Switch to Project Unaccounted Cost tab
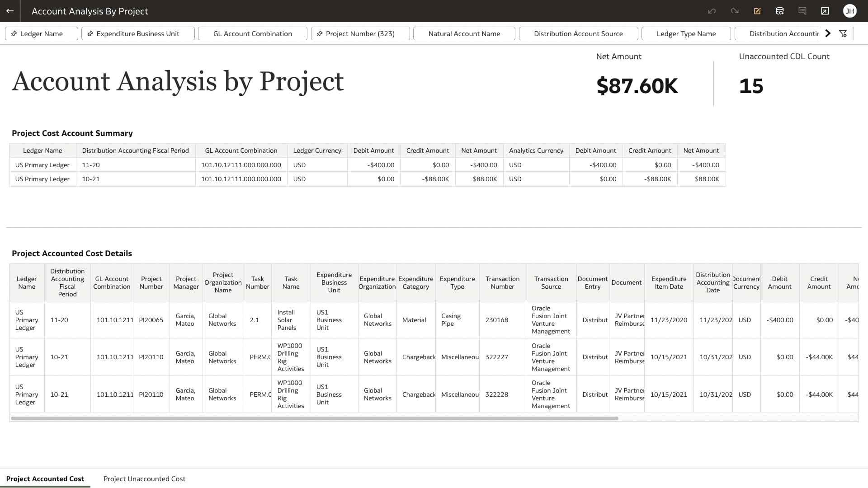Viewport: 868px width, 488px height. [144, 479]
